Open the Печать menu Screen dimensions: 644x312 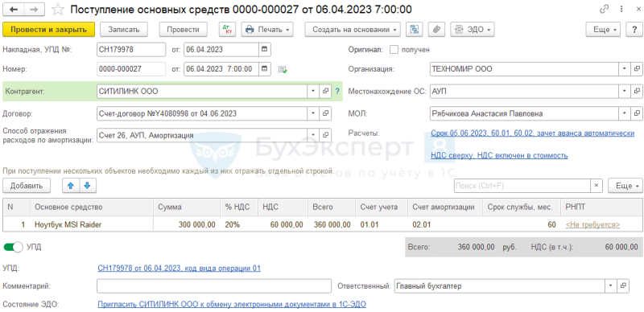pyautogui.click(x=267, y=30)
